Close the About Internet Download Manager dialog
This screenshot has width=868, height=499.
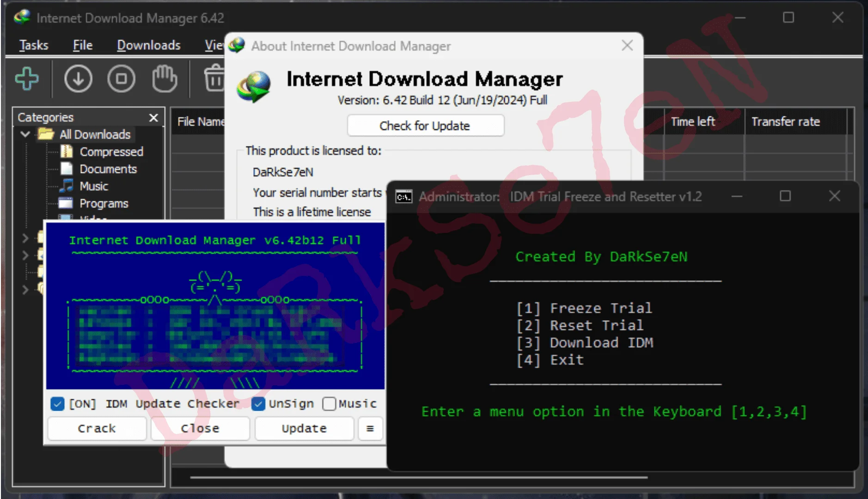[x=627, y=45]
